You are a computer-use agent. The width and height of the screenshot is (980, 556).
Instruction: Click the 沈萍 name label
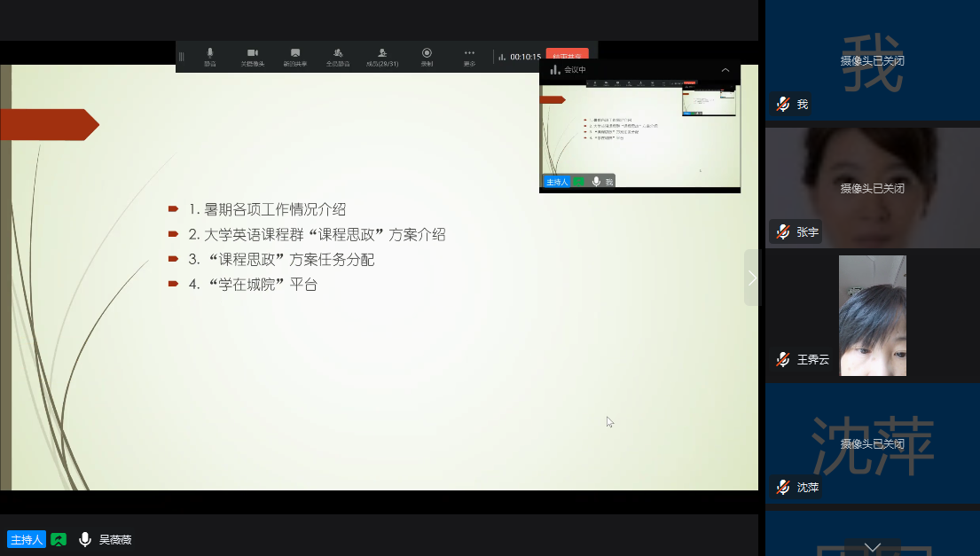point(807,487)
